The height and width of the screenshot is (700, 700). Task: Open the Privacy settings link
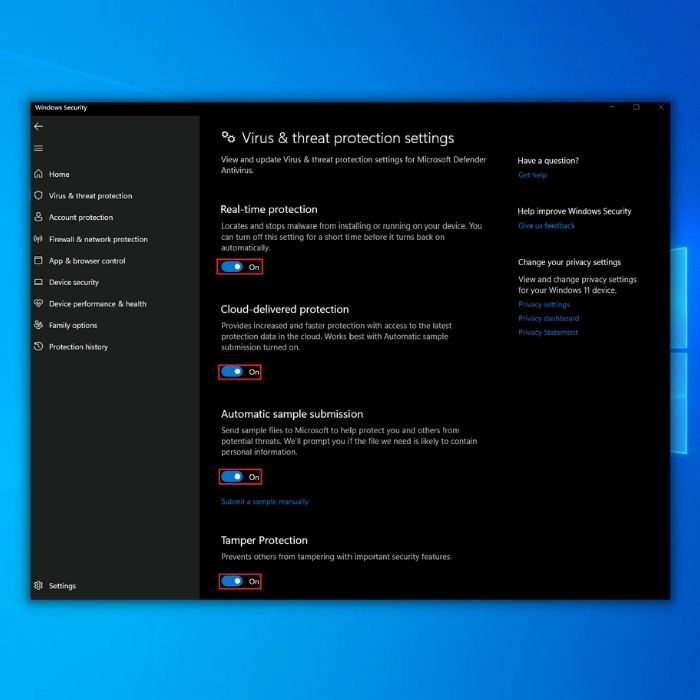coord(544,304)
